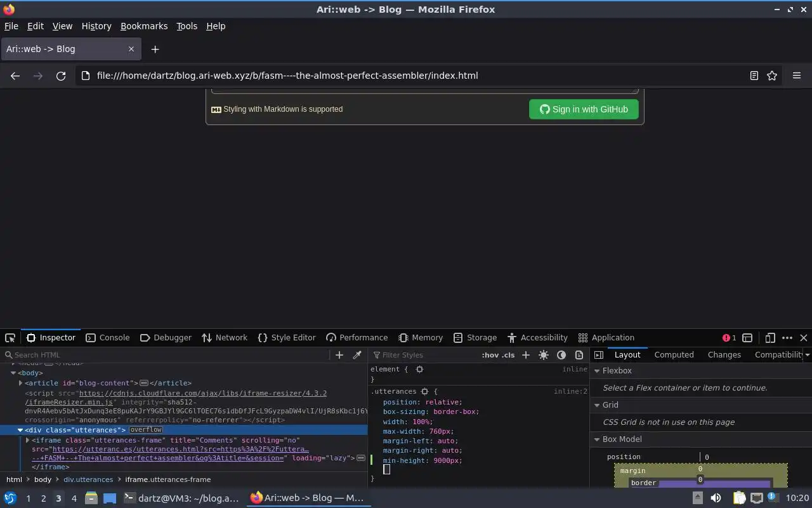Add a new CSS rule
The image size is (812, 508).
click(526, 355)
